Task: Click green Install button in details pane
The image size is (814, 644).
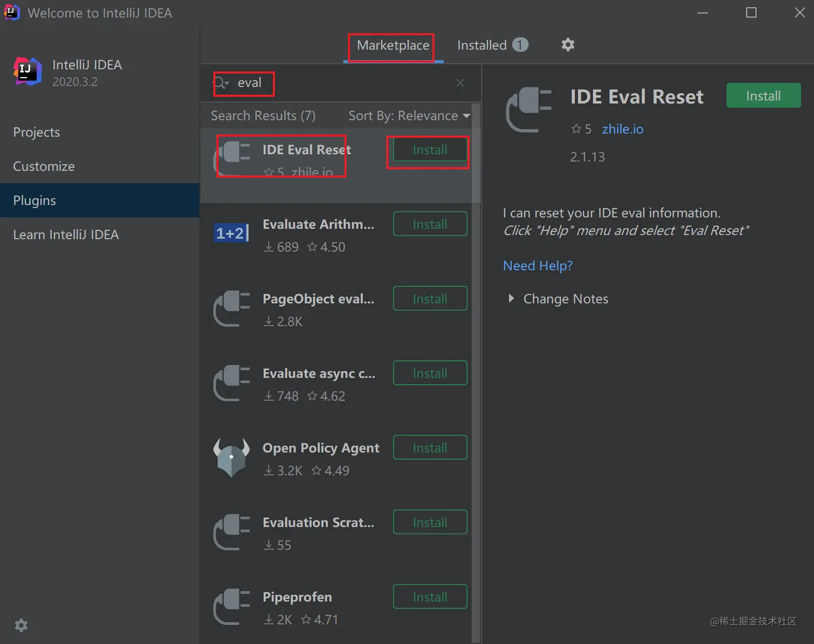Action: coord(763,96)
